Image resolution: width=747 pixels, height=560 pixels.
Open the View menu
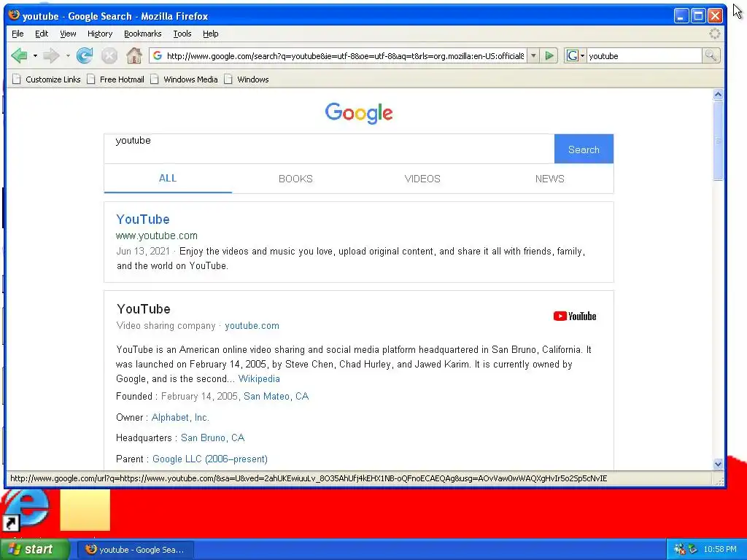point(68,34)
